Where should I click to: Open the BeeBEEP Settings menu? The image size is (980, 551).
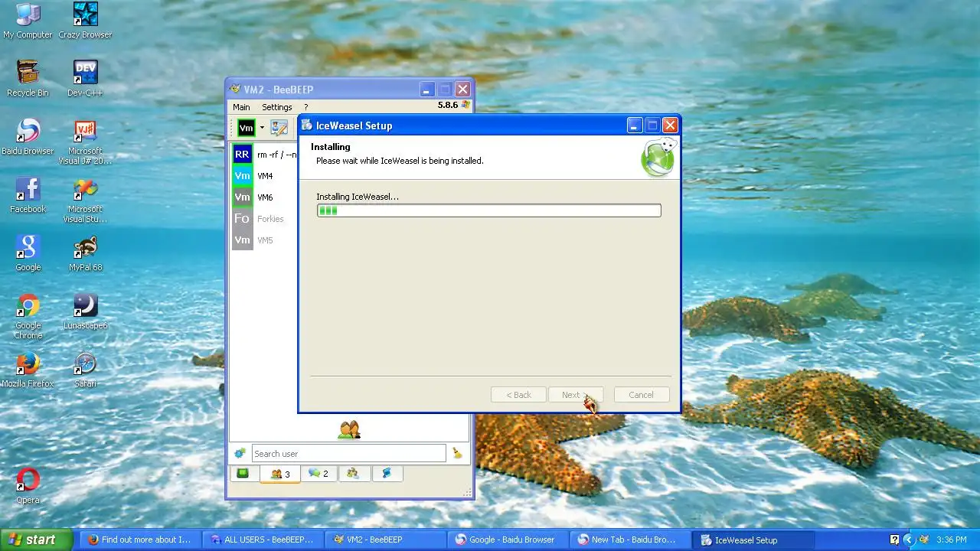(277, 107)
